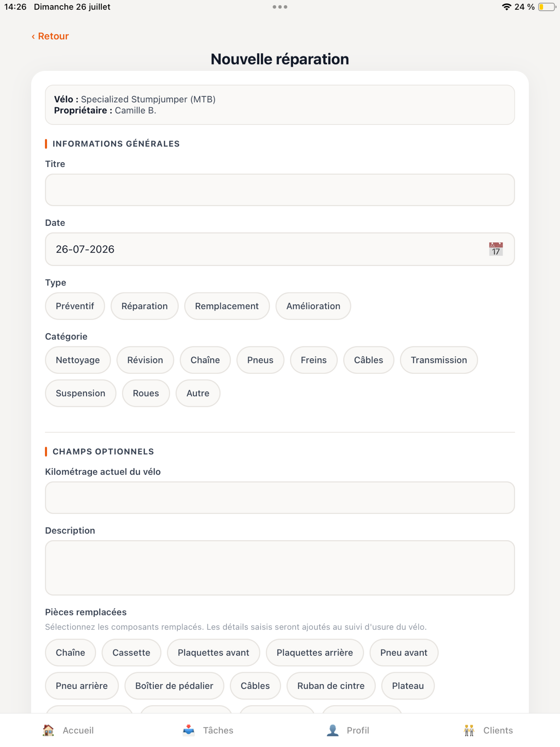Tap the Wi-Fi status icon

(x=506, y=7)
